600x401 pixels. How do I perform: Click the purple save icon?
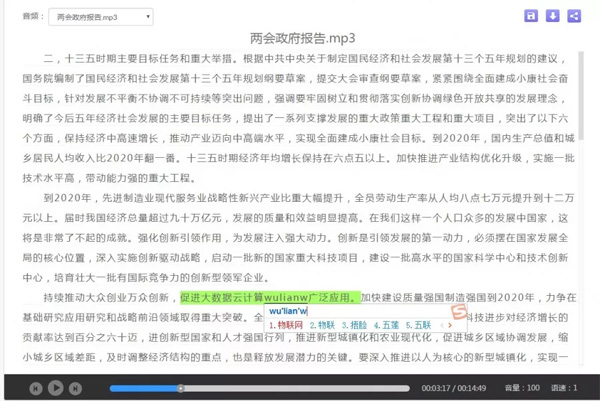(x=532, y=16)
